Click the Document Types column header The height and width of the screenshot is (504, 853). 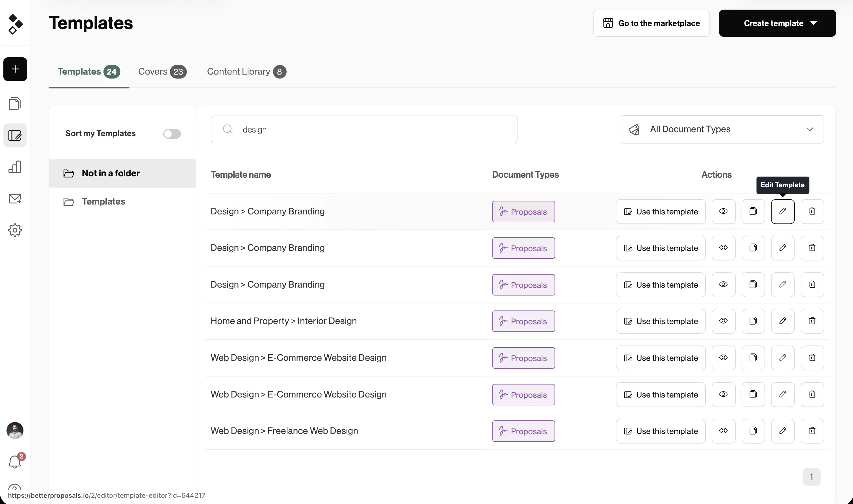click(525, 175)
